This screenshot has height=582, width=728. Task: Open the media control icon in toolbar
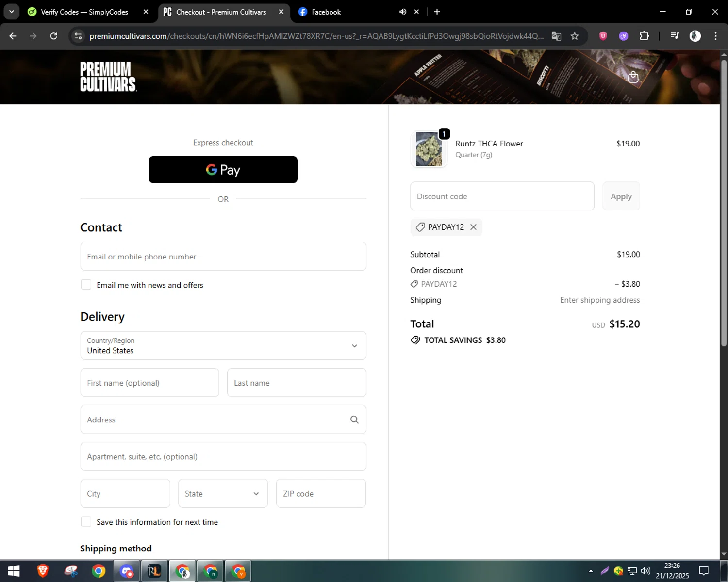tap(675, 35)
